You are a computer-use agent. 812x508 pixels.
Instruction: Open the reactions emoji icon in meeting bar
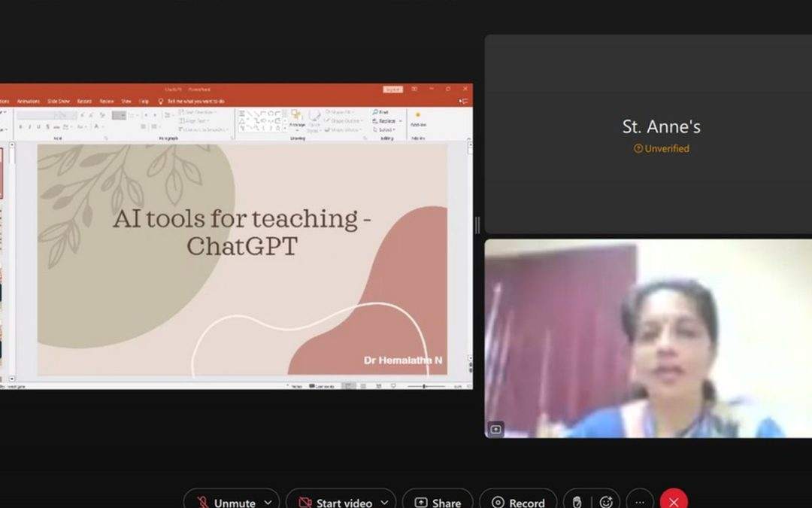[606, 500]
